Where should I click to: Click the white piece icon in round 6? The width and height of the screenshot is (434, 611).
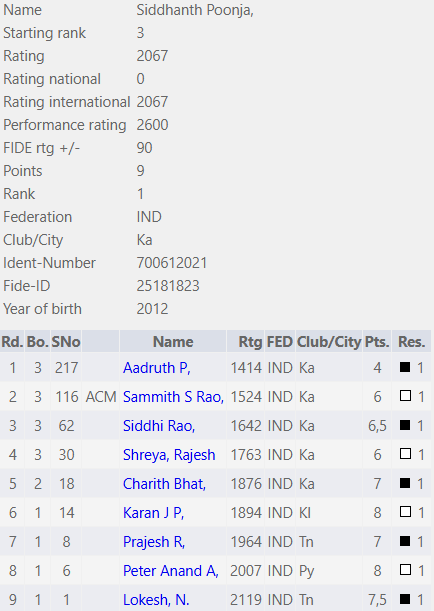[405, 512]
